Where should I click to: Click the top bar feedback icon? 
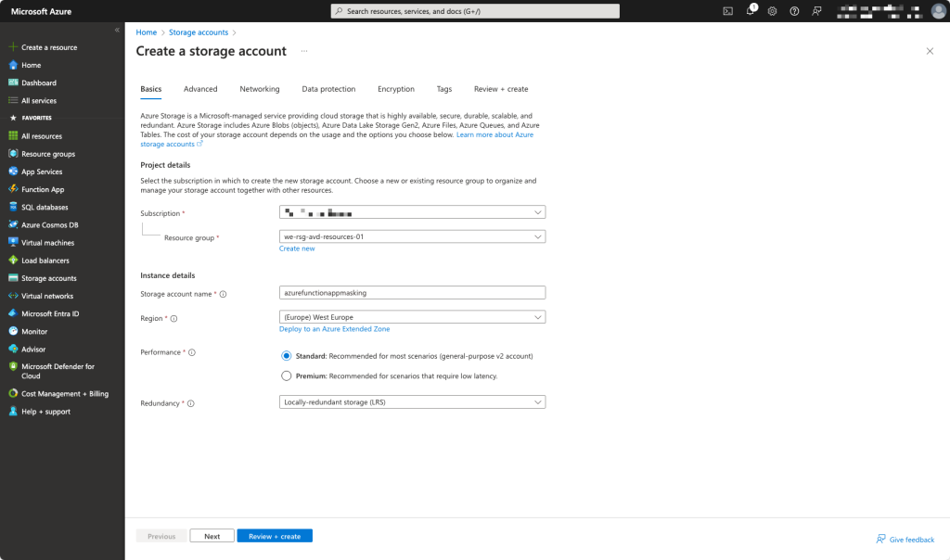(816, 11)
